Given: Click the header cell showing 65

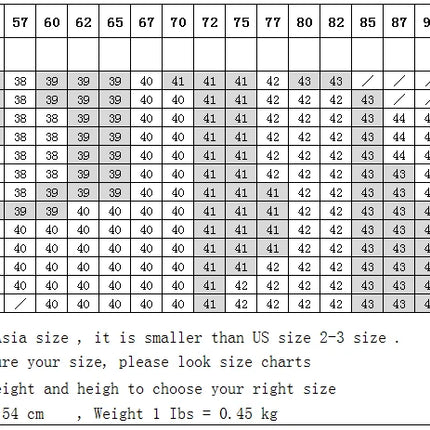Looking at the screenshot, I should tap(115, 22).
